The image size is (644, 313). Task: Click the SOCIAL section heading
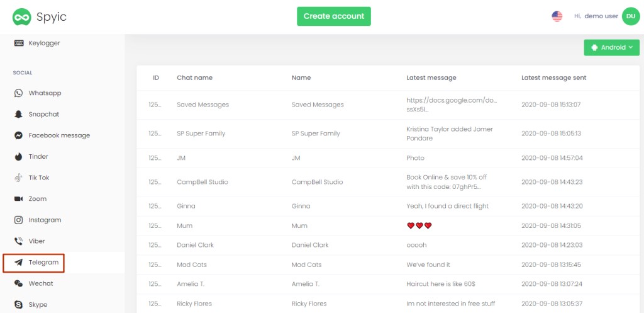click(x=23, y=73)
